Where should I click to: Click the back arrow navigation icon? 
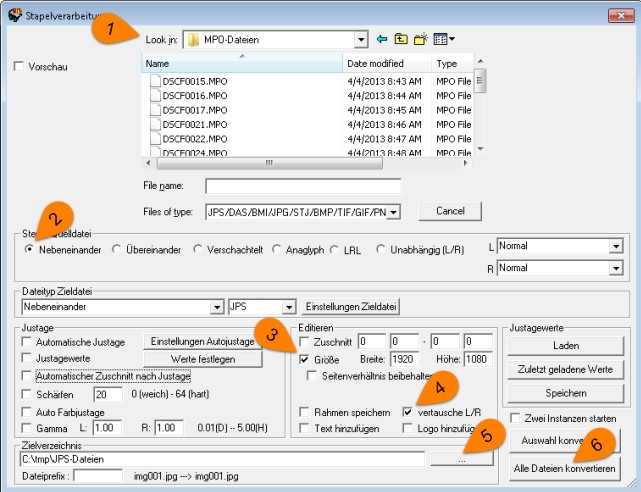pos(381,39)
